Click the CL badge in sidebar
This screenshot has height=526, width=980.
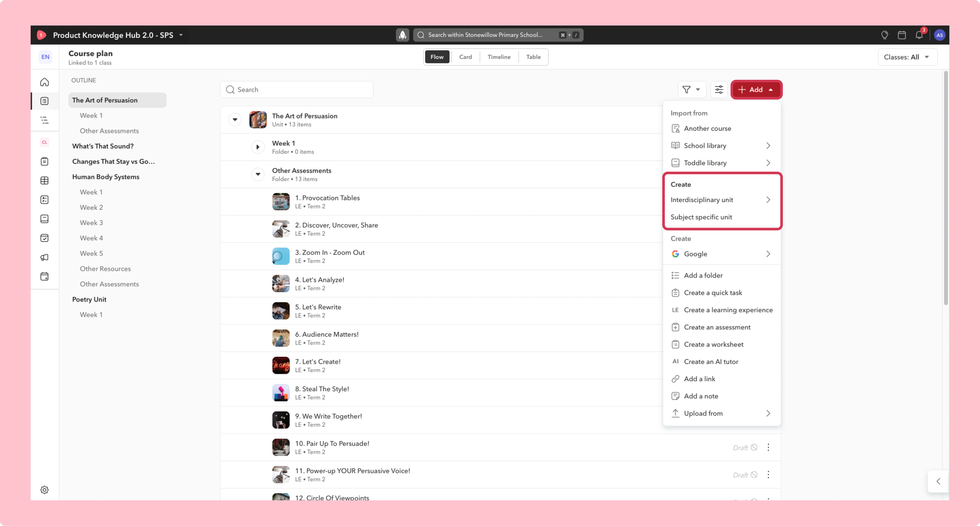tap(45, 142)
